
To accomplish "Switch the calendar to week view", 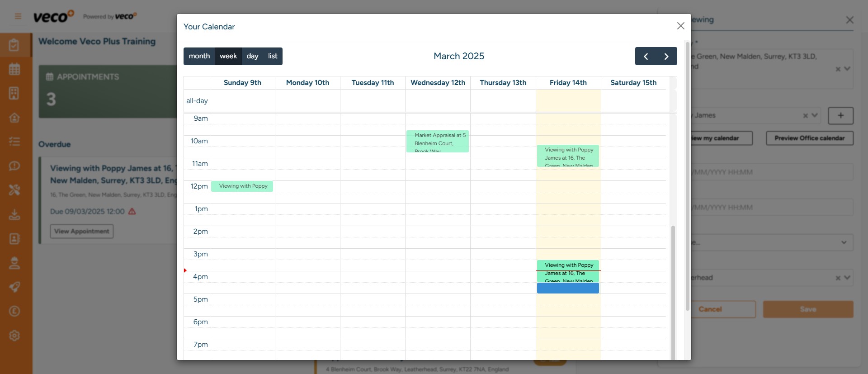I will click(228, 56).
